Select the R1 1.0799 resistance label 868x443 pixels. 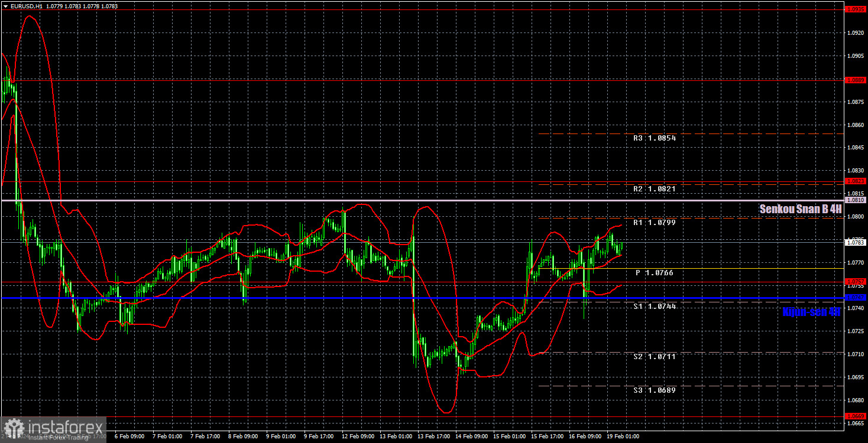coord(655,223)
